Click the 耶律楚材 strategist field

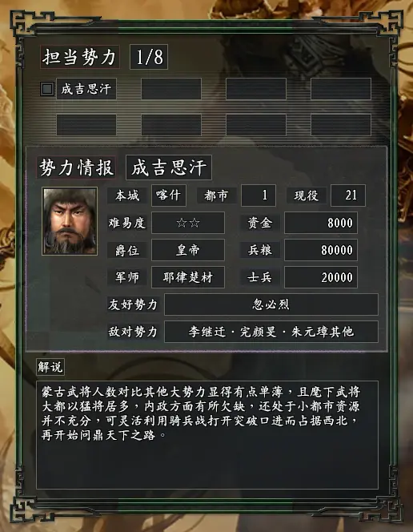point(188,277)
